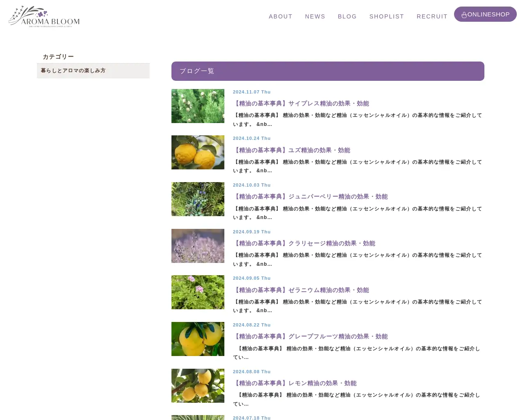Click the ブログ一覧 header banner
This screenshot has width=525, height=420.
coord(328,71)
